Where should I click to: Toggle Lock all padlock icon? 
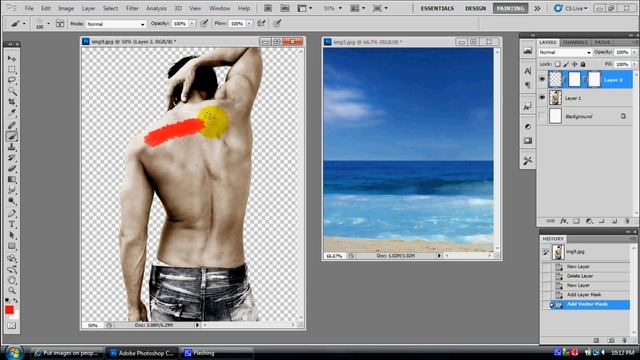(583, 64)
